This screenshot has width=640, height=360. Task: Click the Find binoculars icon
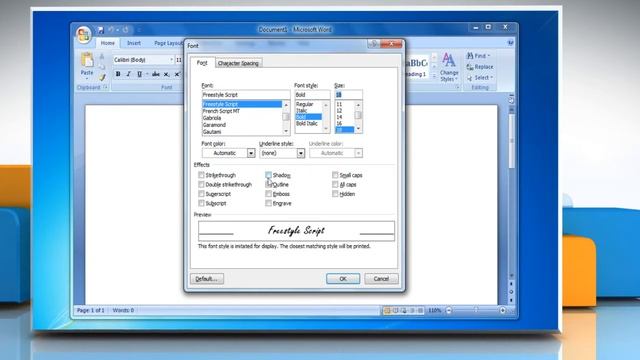coord(470,56)
